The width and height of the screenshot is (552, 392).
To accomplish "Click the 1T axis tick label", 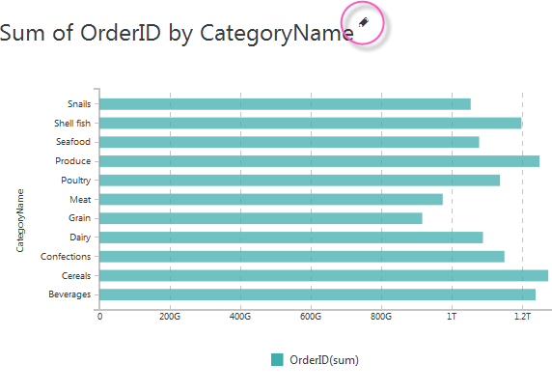I will click(452, 317).
